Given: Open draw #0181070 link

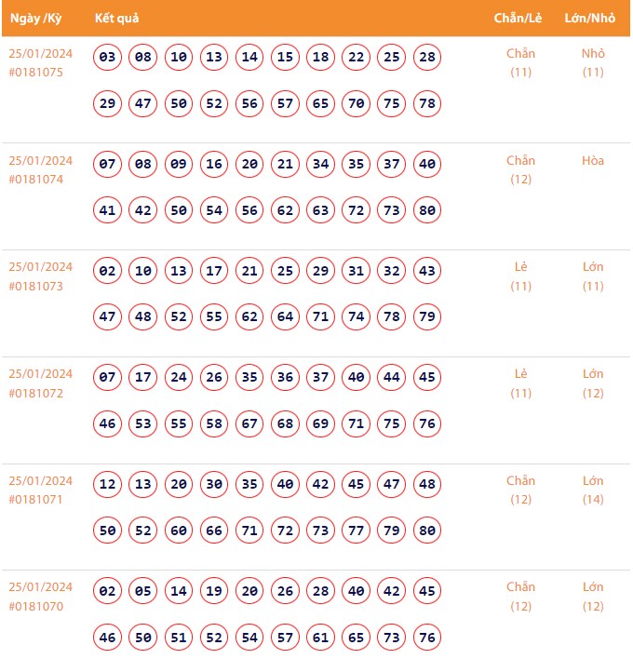Looking at the screenshot, I should coord(36,607).
